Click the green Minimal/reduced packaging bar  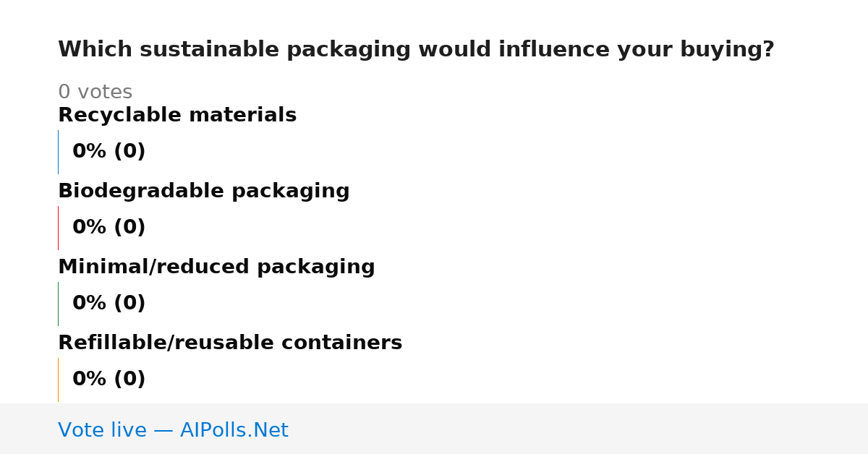coord(58,304)
